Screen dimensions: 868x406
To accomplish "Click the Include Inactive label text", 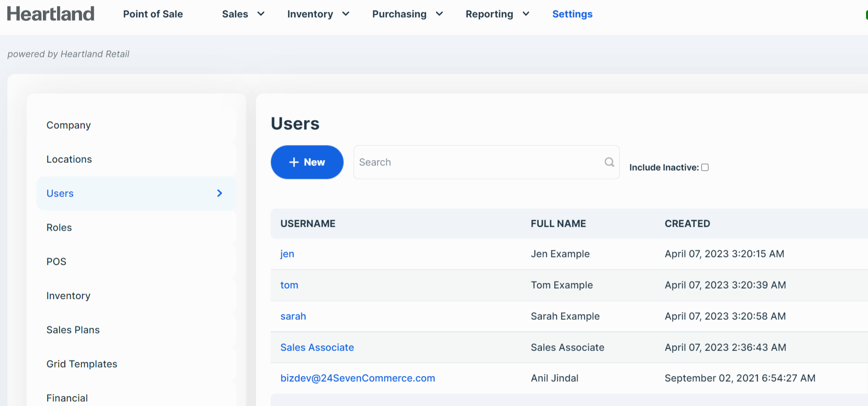I will click(664, 167).
